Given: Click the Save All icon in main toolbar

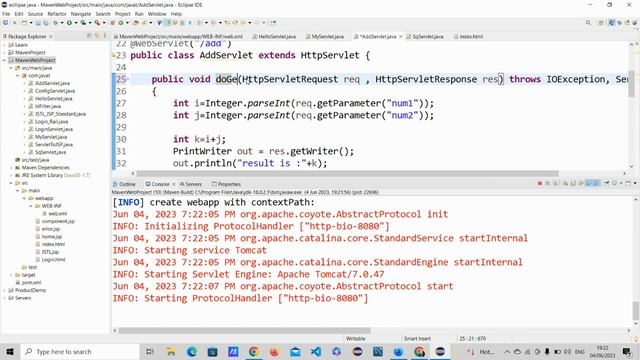Looking at the screenshot, I should click(x=45, y=23).
